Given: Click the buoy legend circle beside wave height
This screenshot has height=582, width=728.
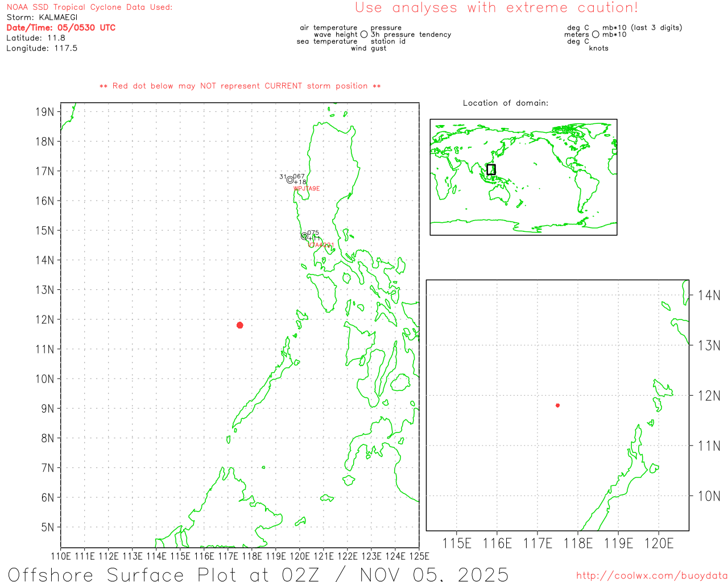Looking at the screenshot, I should (364, 35).
